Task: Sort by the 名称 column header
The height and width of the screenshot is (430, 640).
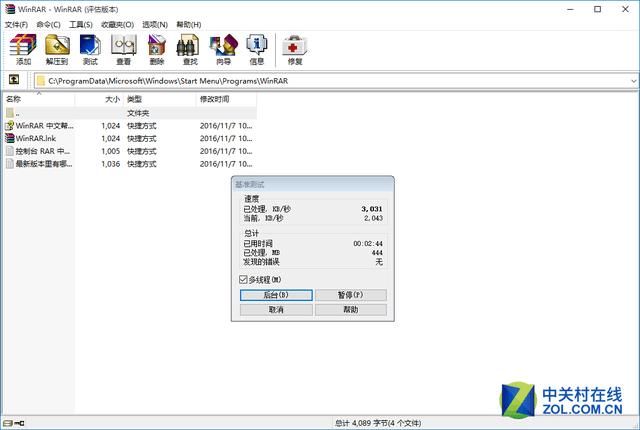Action: pyautogui.click(x=39, y=99)
